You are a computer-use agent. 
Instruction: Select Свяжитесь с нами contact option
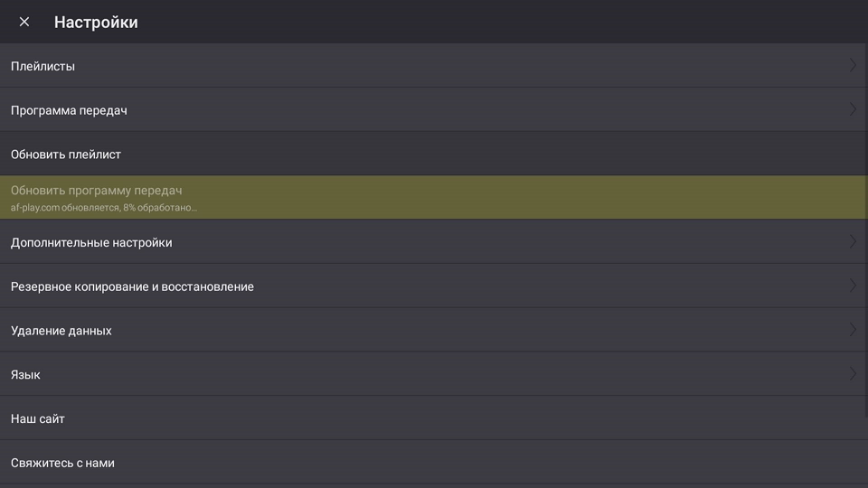pos(62,463)
